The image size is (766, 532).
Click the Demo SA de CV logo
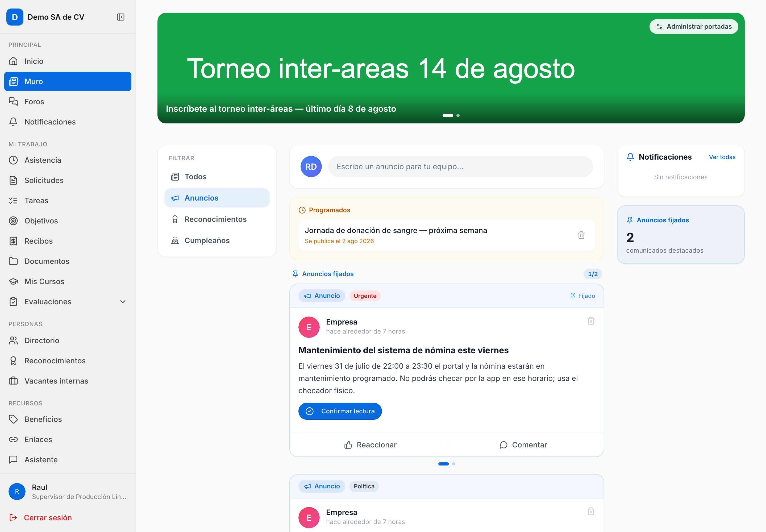[15, 17]
